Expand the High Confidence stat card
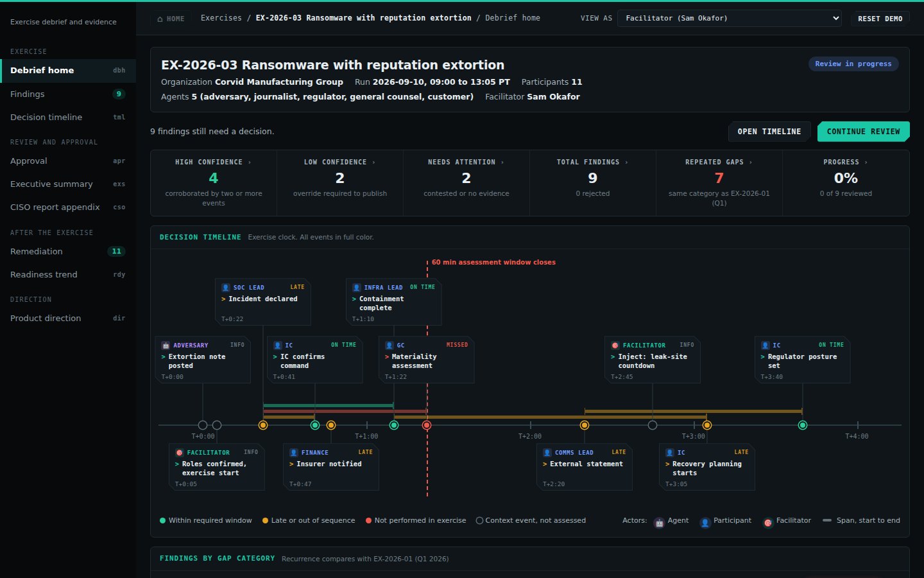Viewport: 924px width, 578px height. click(x=214, y=183)
